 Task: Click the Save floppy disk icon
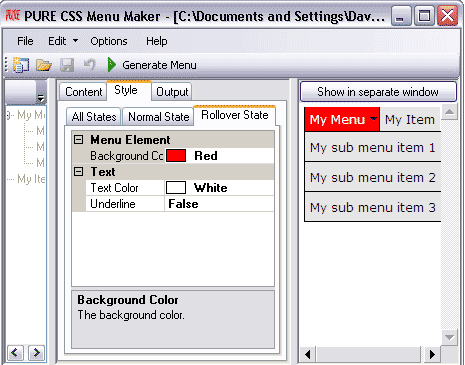click(67, 65)
